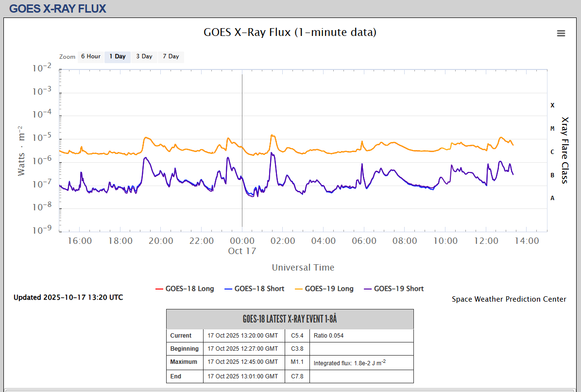Hide the GOES-19 Short series label
Screen dimensions: 581x392
398,289
